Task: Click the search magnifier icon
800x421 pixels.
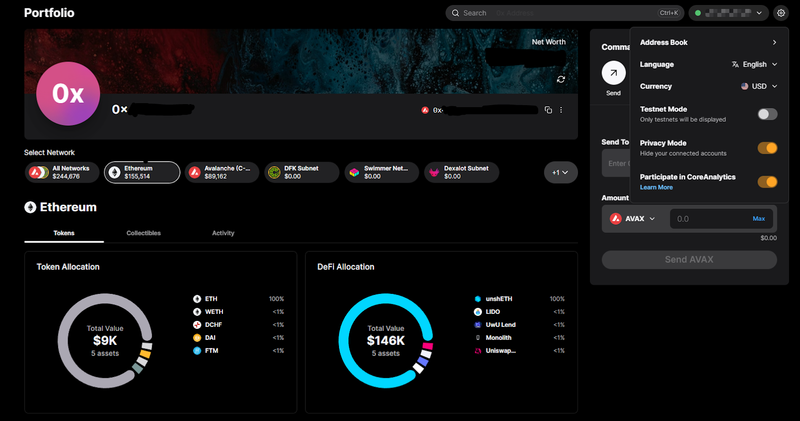Action: 455,13
